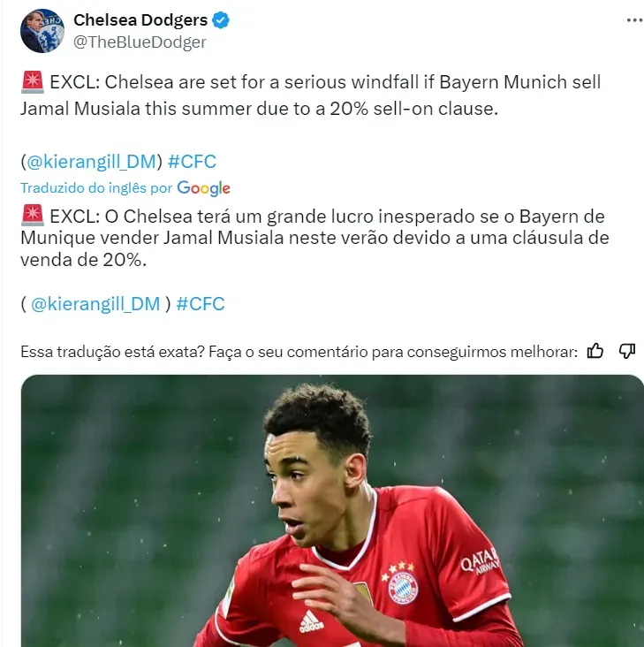Click the siren emoji in translated tweet

tap(33, 216)
